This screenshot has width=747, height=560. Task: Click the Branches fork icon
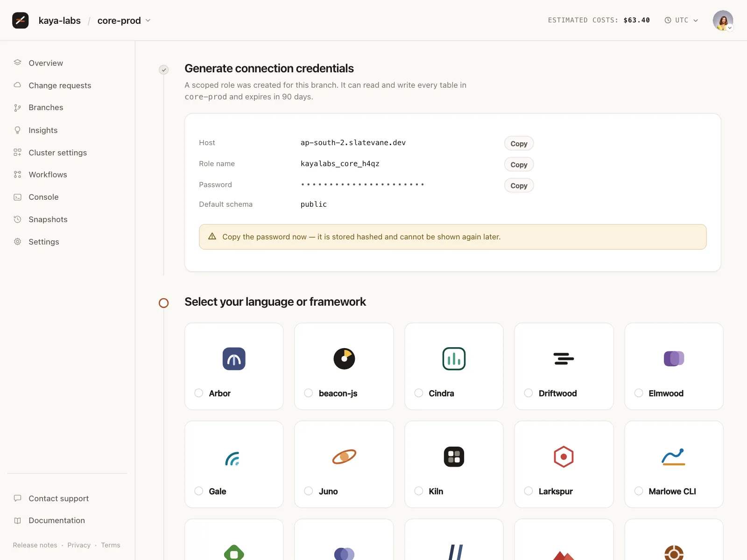pos(18,107)
